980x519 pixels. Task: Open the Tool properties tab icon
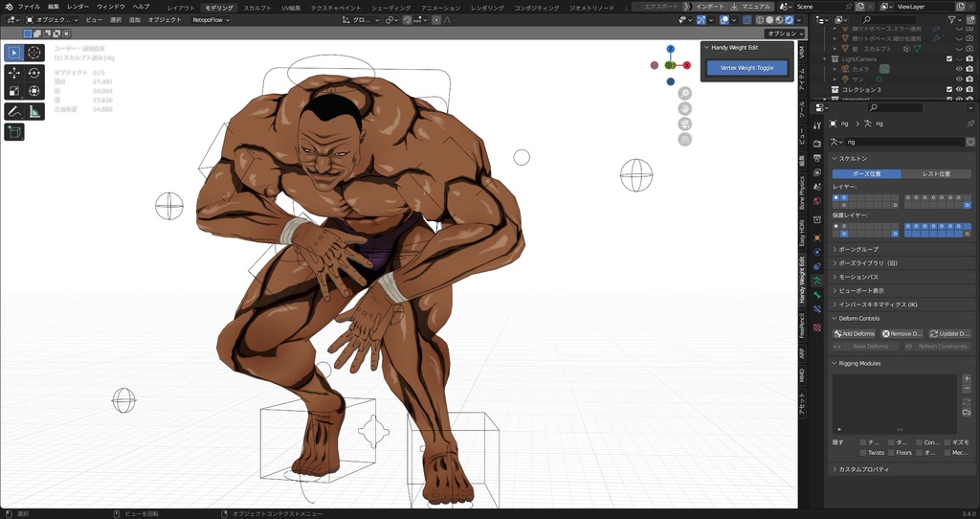817,125
